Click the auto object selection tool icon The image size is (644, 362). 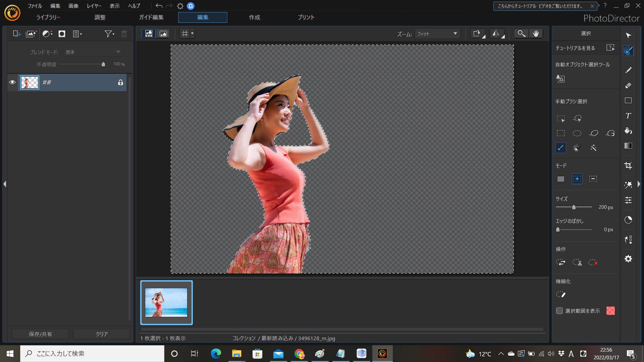560,79
